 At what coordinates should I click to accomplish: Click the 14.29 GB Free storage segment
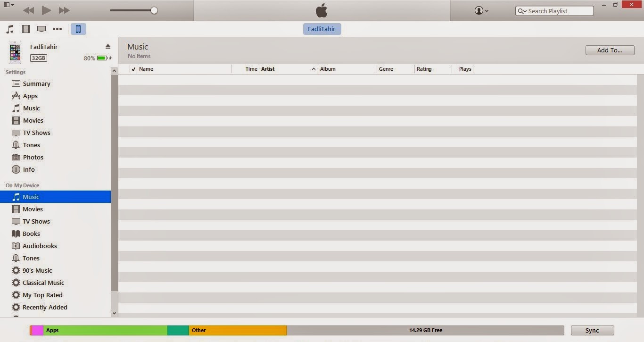425,330
